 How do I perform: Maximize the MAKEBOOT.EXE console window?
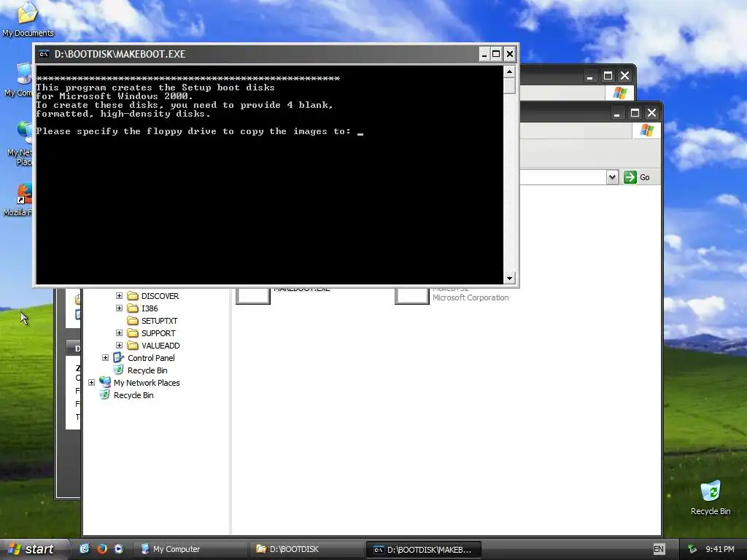pyautogui.click(x=496, y=54)
